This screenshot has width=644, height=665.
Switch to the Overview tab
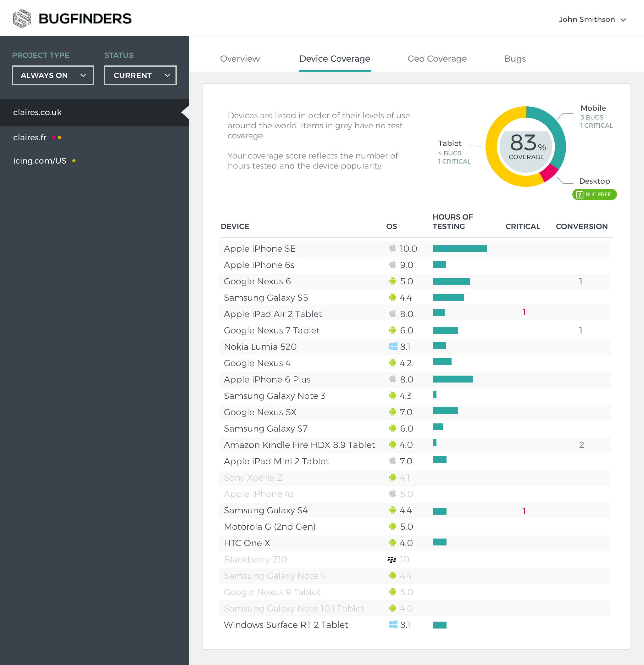(240, 59)
